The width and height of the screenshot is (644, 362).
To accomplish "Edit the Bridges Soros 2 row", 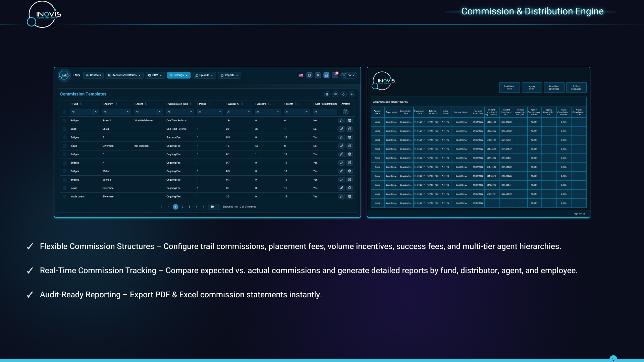I will 341,180.
